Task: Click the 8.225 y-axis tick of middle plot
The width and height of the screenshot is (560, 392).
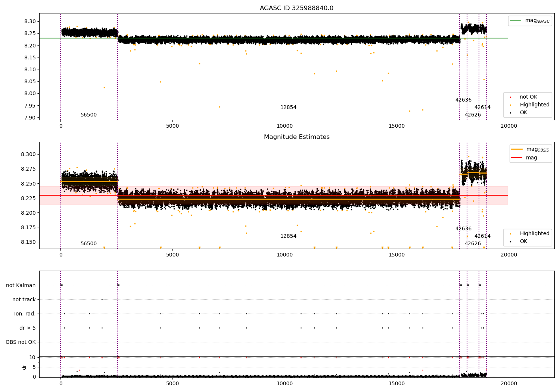Action: pyautogui.click(x=28, y=198)
